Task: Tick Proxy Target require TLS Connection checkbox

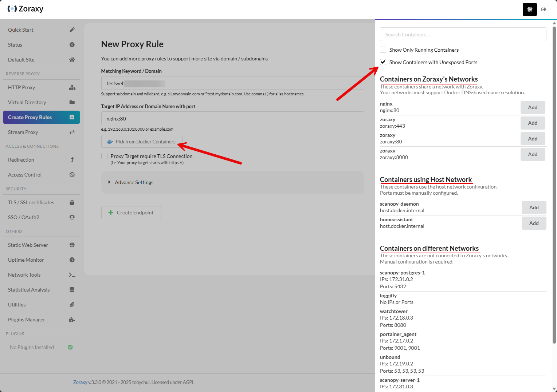Action: pyautogui.click(x=105, y=156)
